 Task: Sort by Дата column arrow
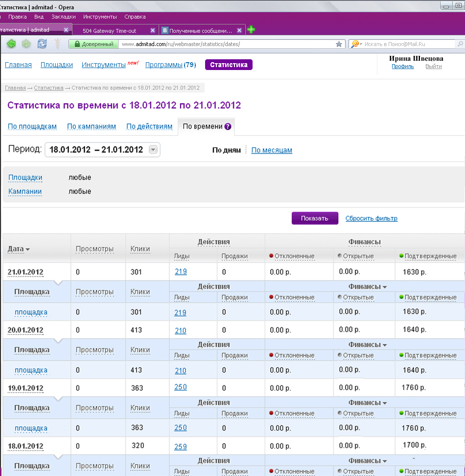tap(27, 249)
